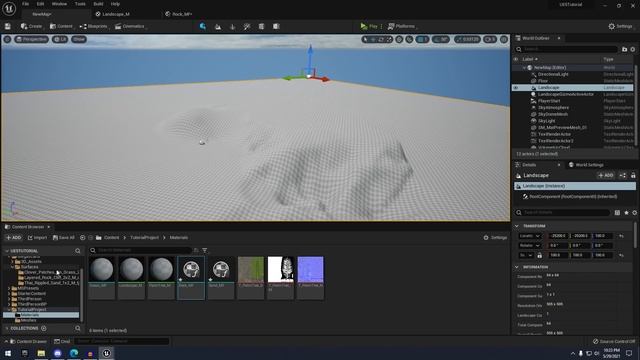
Task: Switch to Brush Editing mode icon
Action: 276,27
